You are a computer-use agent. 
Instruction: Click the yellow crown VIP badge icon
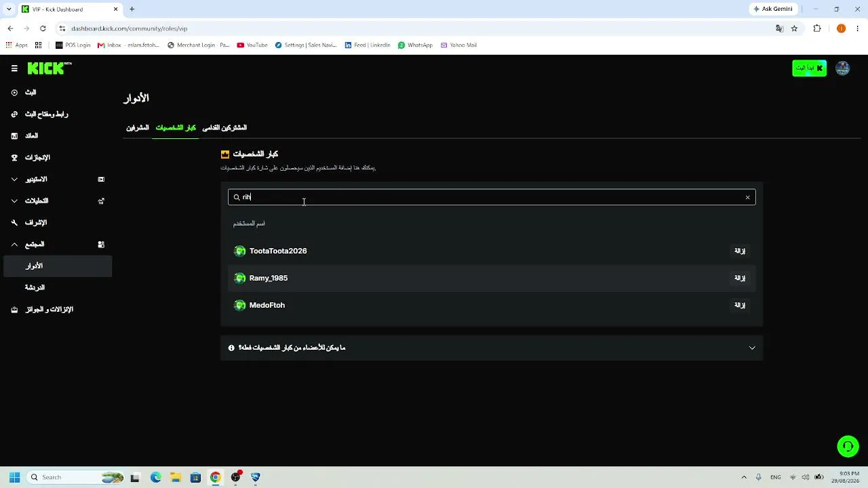click(x=225, y=154)
